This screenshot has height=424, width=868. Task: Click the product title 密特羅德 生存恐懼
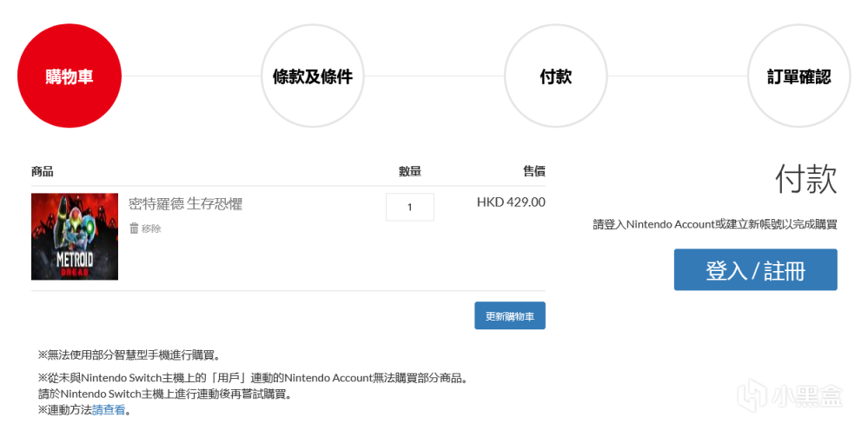tap(185, 203)
